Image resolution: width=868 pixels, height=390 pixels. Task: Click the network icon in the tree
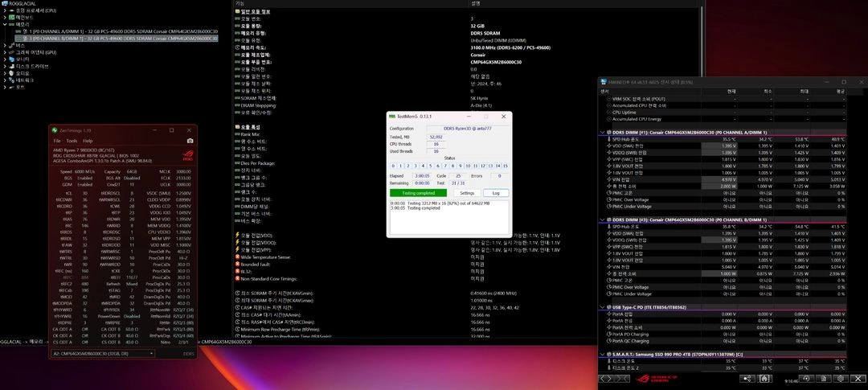pyautogui.click(x=11, y=80)
